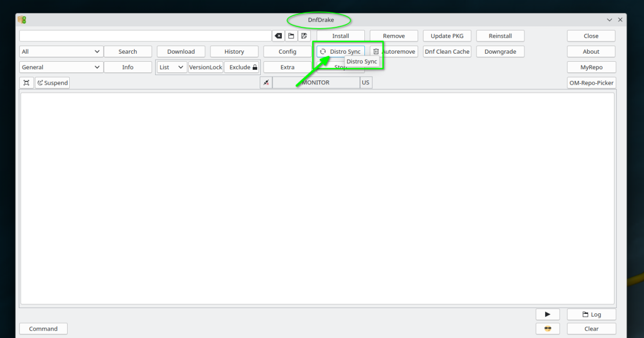Open the All filter dropdown
Viewport: 644px width, 338px height.
pos(61,52)
